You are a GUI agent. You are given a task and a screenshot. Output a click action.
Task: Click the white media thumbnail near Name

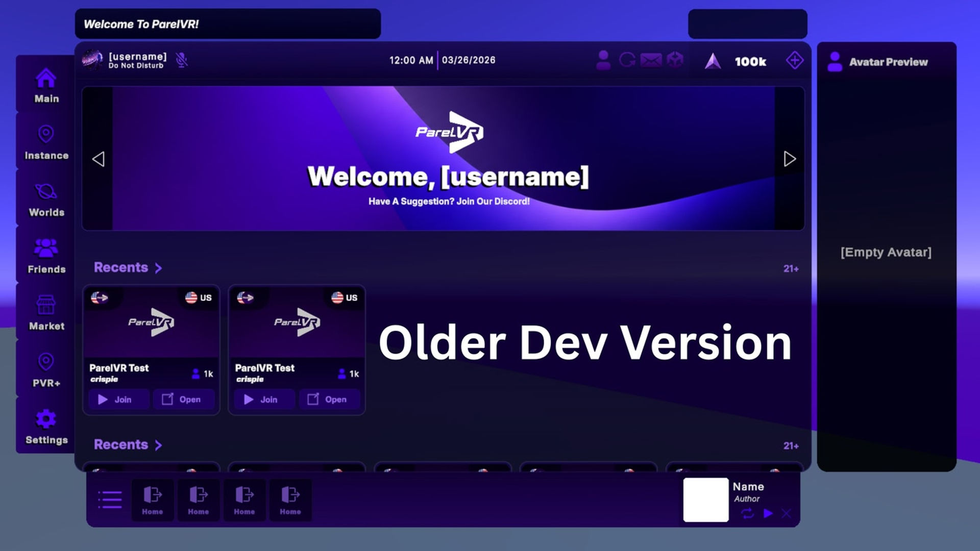pyautogui.click(x=706, y=500)
